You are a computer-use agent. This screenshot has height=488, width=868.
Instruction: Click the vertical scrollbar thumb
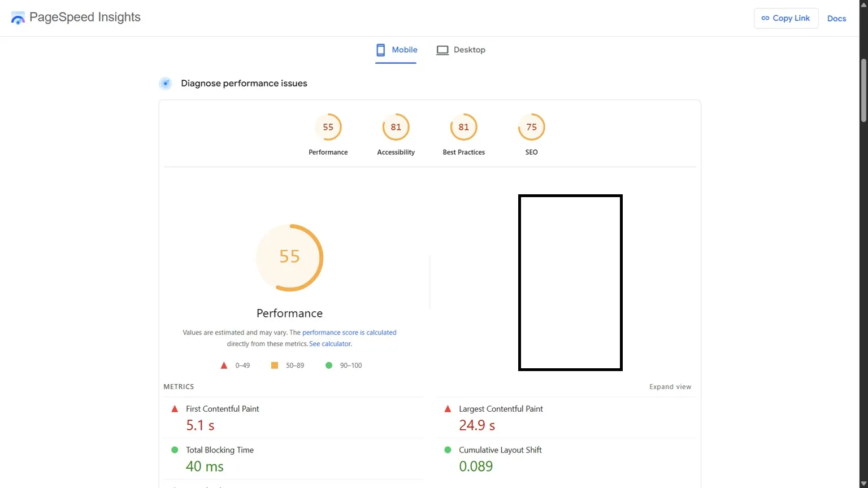click(x=863, y=90)
